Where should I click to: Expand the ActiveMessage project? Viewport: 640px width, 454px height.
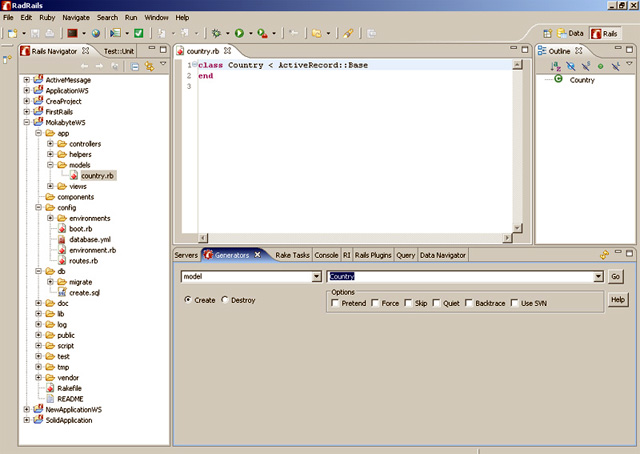(27, 80)
